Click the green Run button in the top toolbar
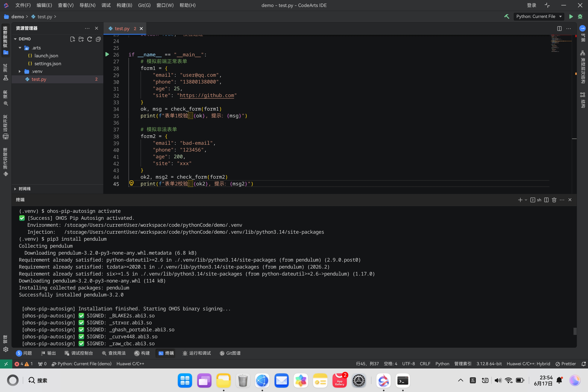Image resolution: width=588 pixels, height=392 pixels. click(x=571, y=17)
